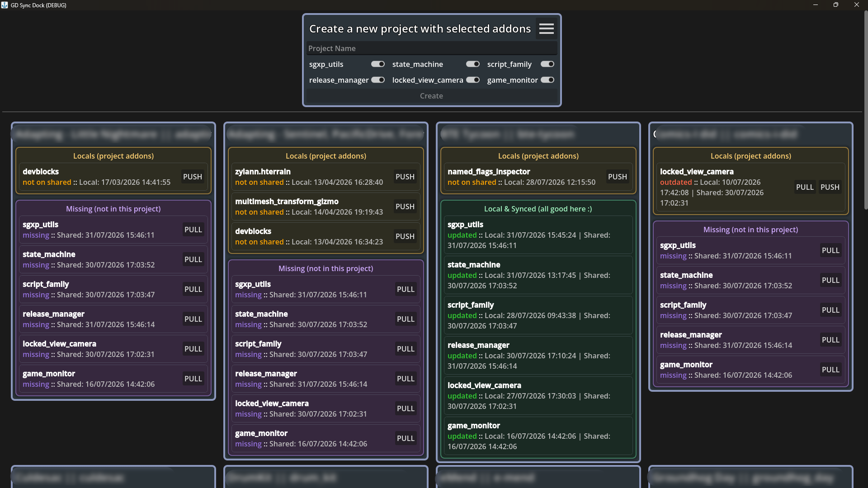Pull the outdated locked_view_camera addon
The height and width of the screenshot is (488, 868).
coord(805,187)
